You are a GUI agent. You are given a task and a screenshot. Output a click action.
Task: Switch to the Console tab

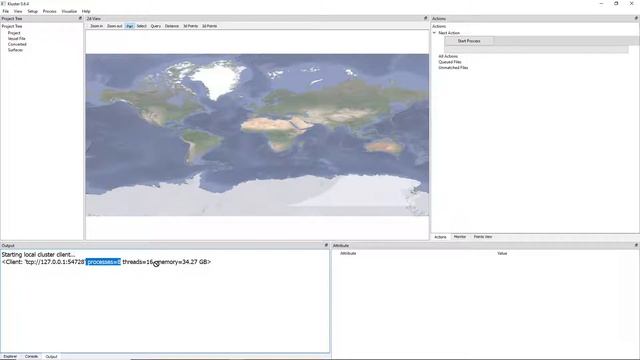point(31,356)
